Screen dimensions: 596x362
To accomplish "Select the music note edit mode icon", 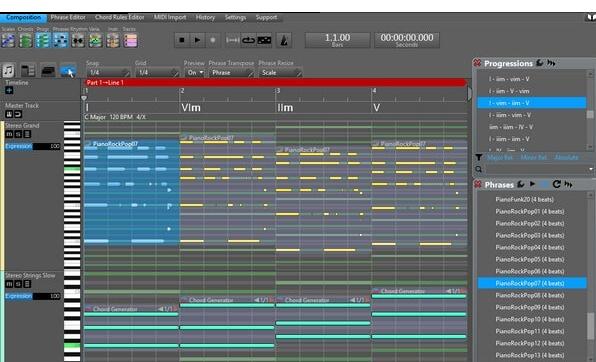I will pyautogui.click(x=8, y=71).
